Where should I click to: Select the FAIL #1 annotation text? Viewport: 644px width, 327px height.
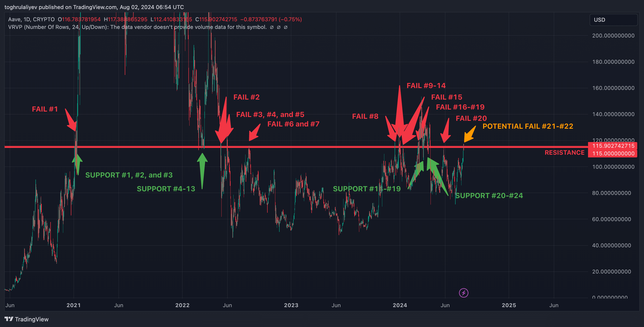tap(45, 109)
